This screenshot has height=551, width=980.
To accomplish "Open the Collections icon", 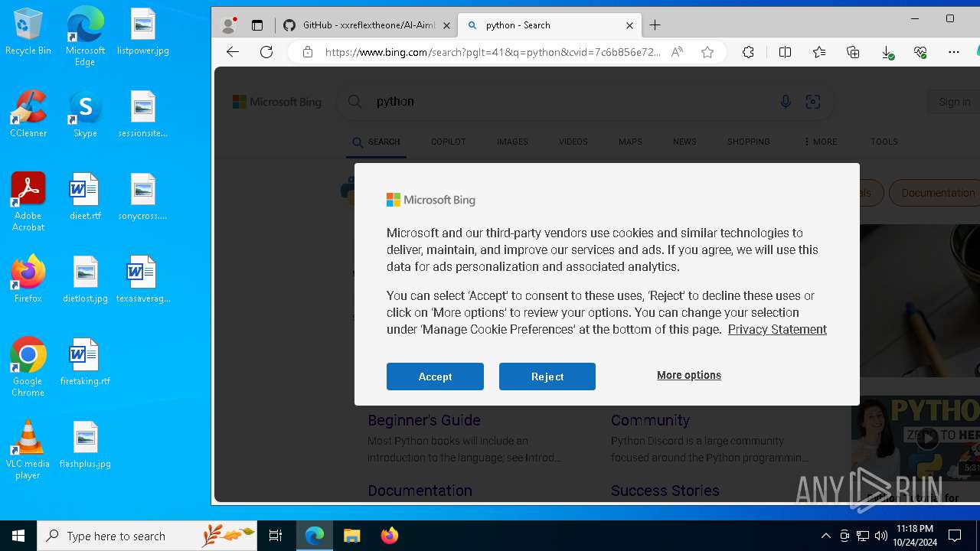I will [x=853, y=52].
